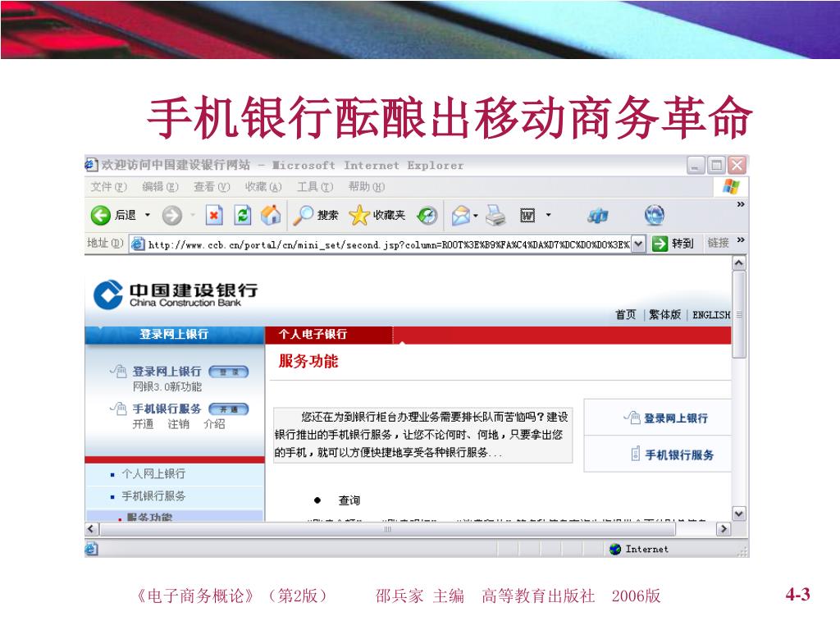Stop page loading with red X icon
Image resolution: width=840 pixels, height=630 pixels.
(214, 216)
